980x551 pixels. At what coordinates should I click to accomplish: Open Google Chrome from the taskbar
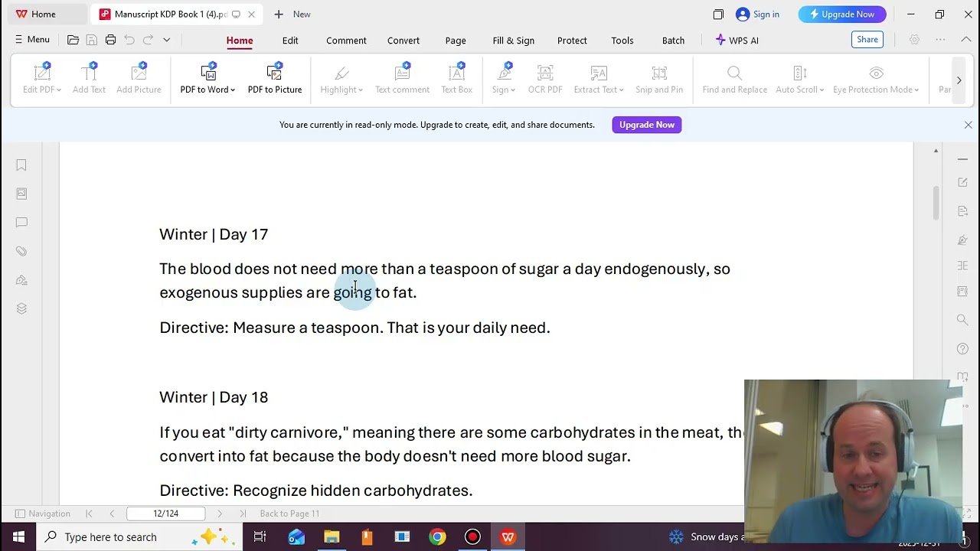pyautogui.click(x=437, y=536)
